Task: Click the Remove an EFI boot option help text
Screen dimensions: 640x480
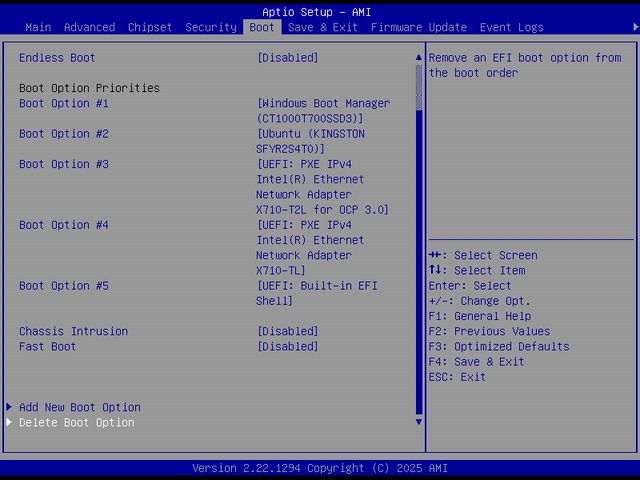Action: (525, 65)
